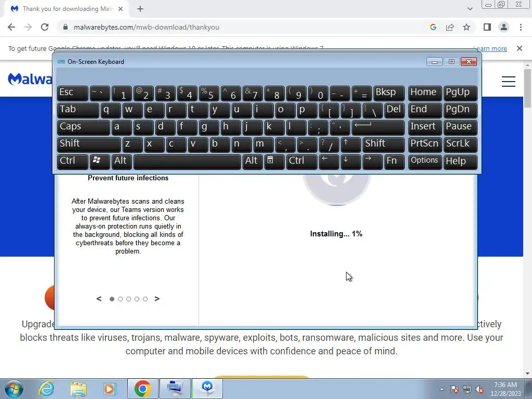Click the Google icon in address bar

pyautogui.click(x=433, y=27)
